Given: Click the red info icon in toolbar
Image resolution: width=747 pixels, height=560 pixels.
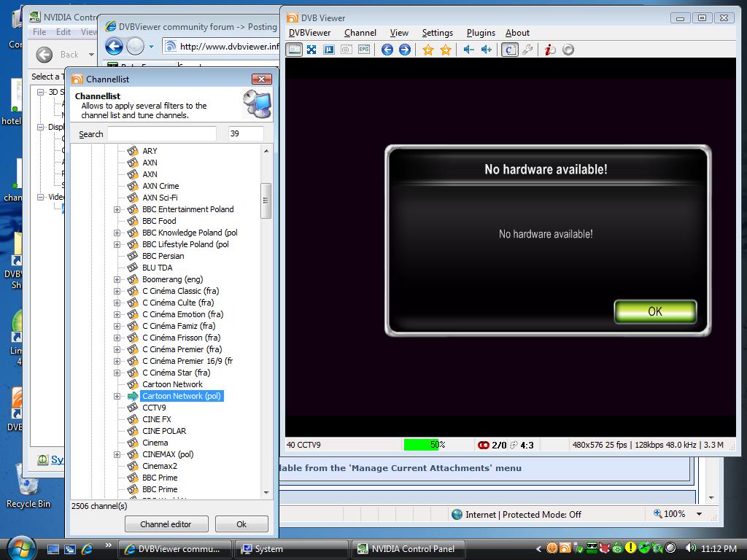Looking at the screenshot, I should [x=550, y=50].
